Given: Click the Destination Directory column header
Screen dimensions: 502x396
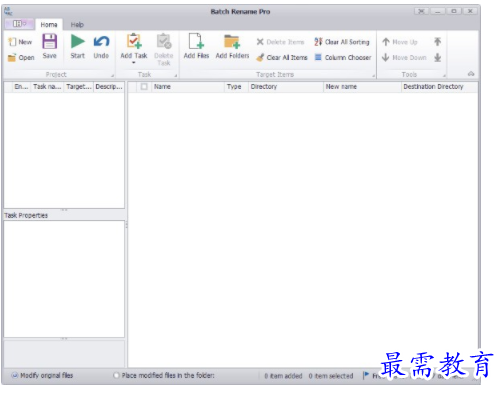Looking at the screenshot, I should tap(439, 87).
